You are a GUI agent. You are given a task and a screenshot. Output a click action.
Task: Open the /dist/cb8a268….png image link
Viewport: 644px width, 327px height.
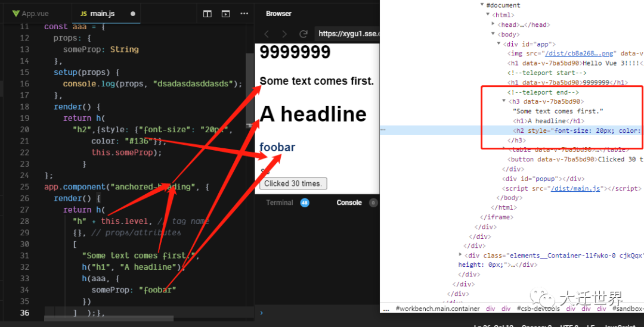[x=579, y=54]
